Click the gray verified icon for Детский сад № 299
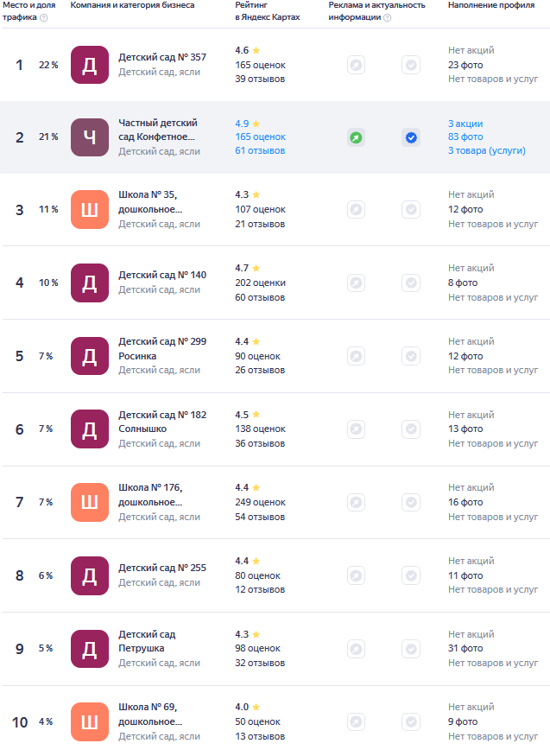Screen dimensions: 550x756 (411, 356)
